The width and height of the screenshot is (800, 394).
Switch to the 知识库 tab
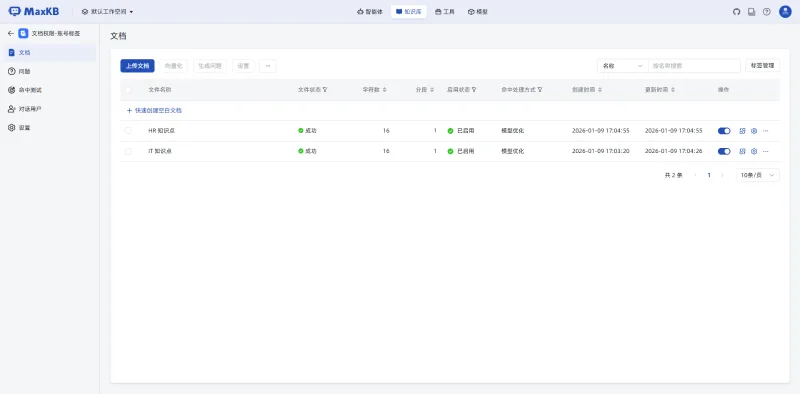(x=409, y=12)
